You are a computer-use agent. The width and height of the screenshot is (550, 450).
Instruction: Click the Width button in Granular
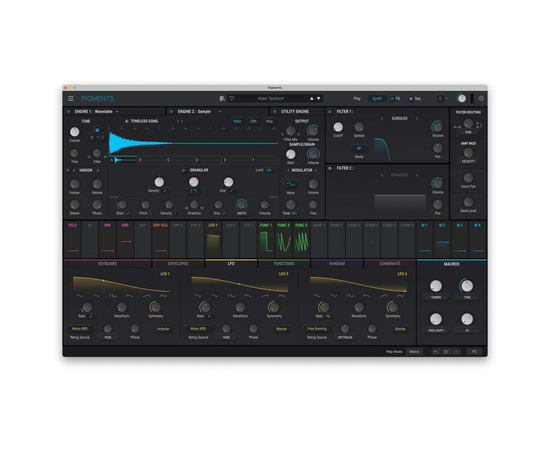point(242,213)
